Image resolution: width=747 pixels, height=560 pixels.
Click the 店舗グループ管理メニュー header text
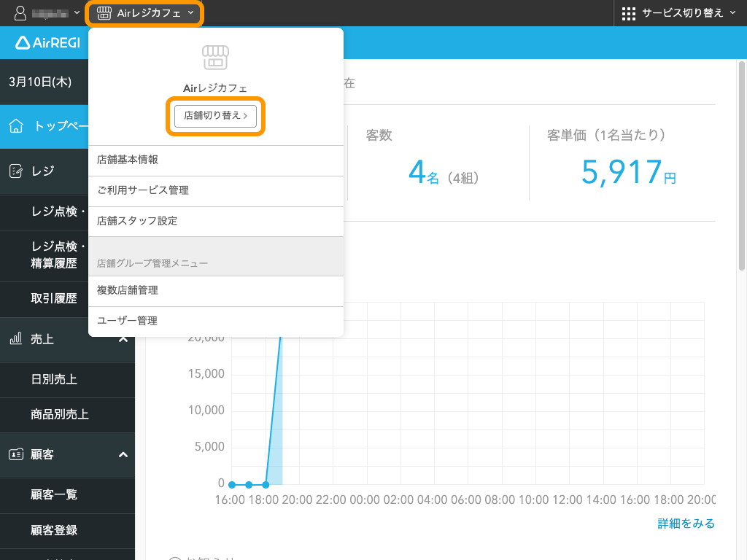152,263
